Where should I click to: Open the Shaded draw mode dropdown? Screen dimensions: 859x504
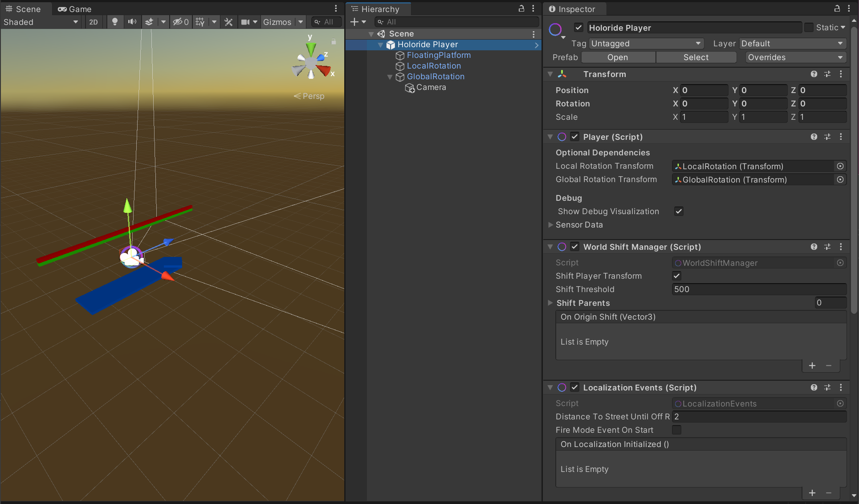[x=41, y=22]
